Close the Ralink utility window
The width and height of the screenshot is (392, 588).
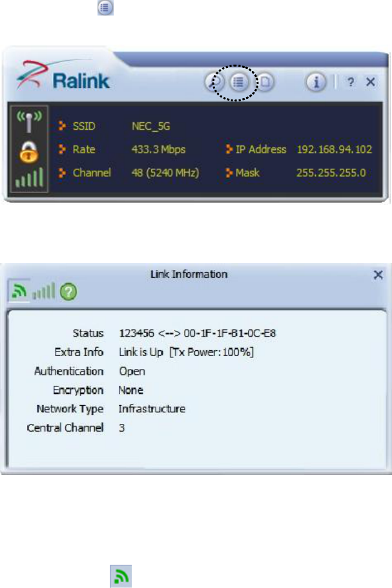[371, 82]
